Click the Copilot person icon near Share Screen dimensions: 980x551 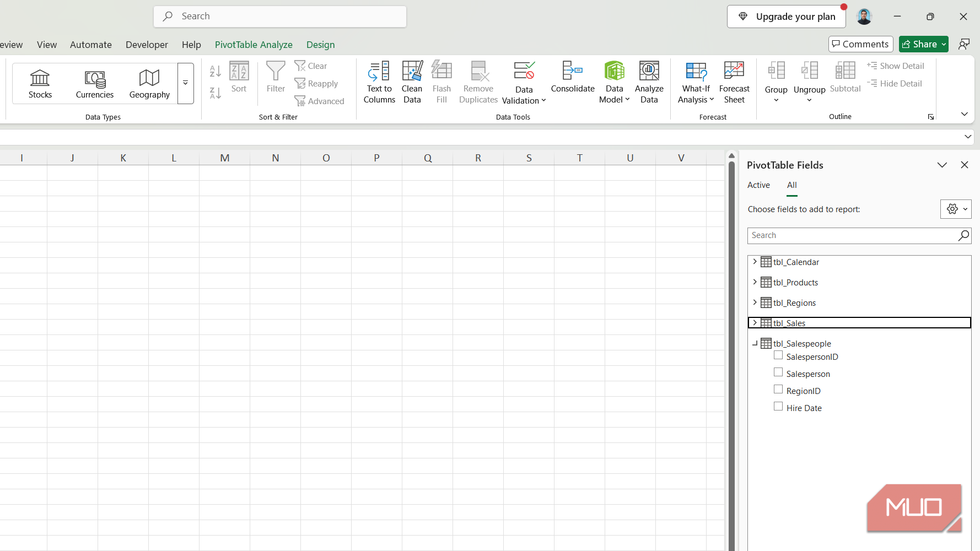(x=964, y=44)
